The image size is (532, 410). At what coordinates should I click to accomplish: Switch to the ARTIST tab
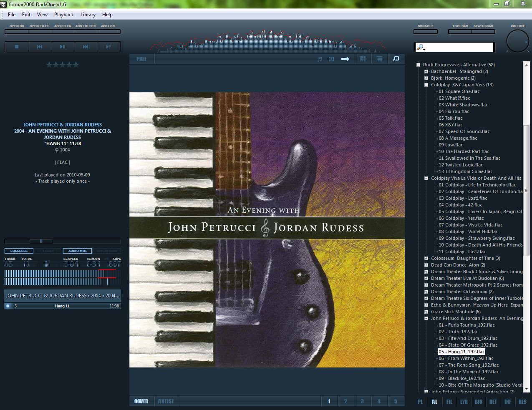[x=166, y=401]
